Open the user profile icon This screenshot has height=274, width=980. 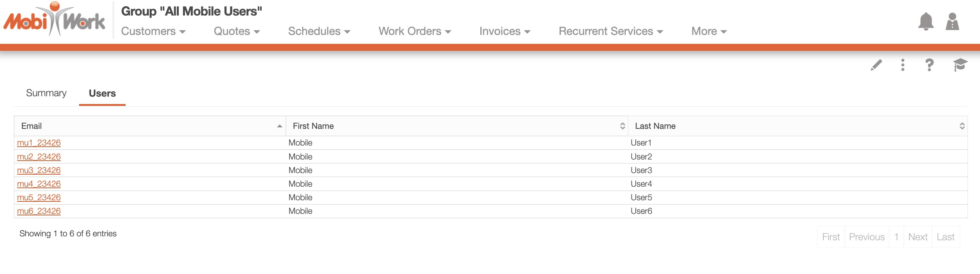(952, 22)
